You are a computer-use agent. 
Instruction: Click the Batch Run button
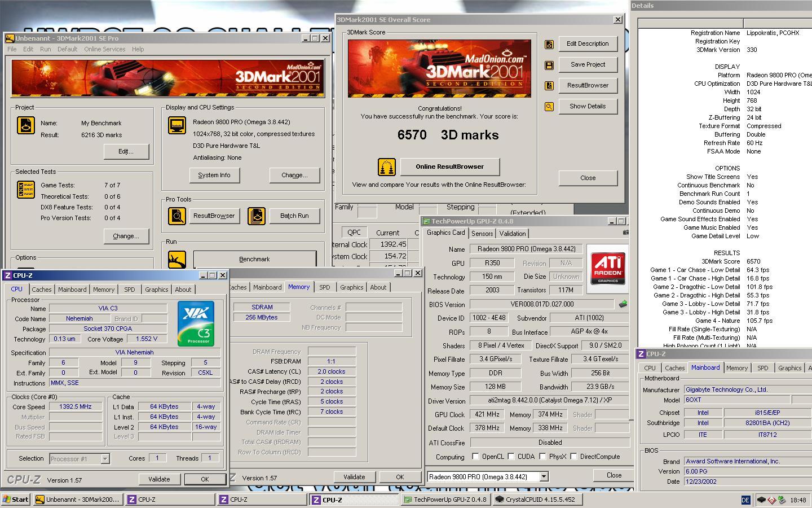[x=294, y=216]
